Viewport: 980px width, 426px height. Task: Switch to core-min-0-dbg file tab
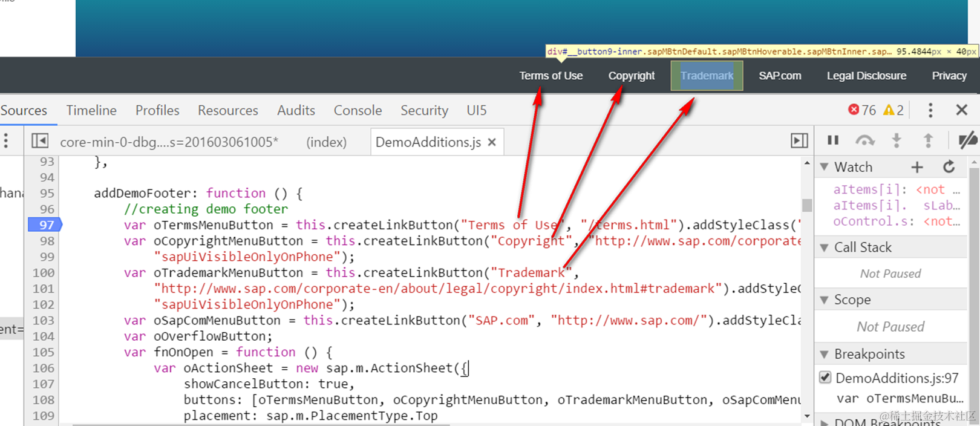click(169, 142)
